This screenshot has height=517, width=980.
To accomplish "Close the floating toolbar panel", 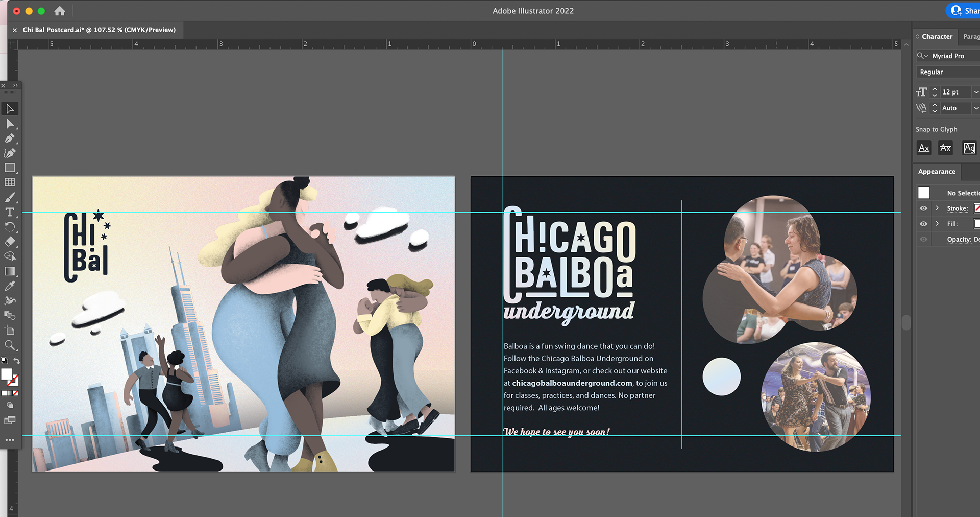I will click(3, 85).
